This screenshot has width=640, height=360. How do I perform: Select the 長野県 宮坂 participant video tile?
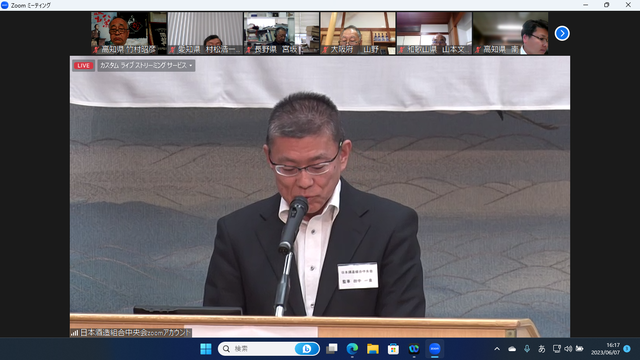[281, 33]
